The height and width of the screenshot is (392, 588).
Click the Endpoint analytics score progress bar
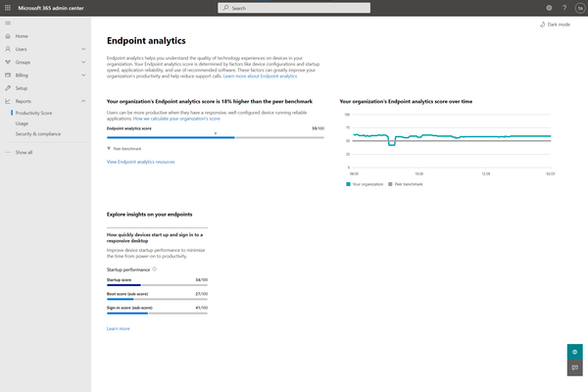[x=216, y=137]
